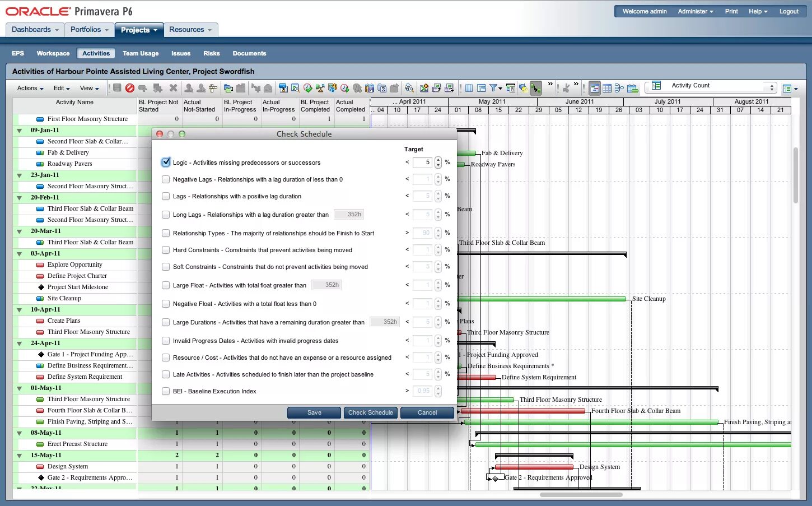Switch to the Team Usage tab

141,53
